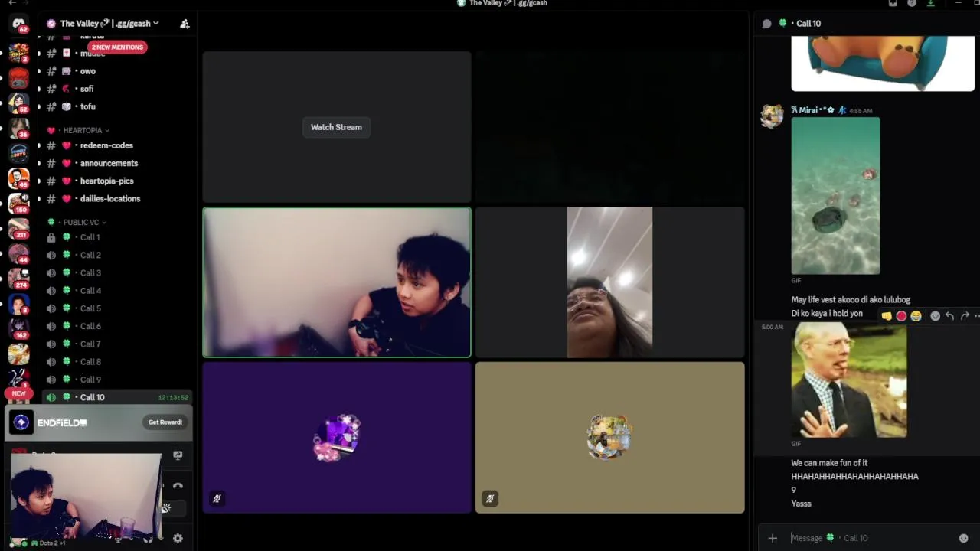
Task: Open the soundboard icon in voice panel
Action: click(165, 508)
